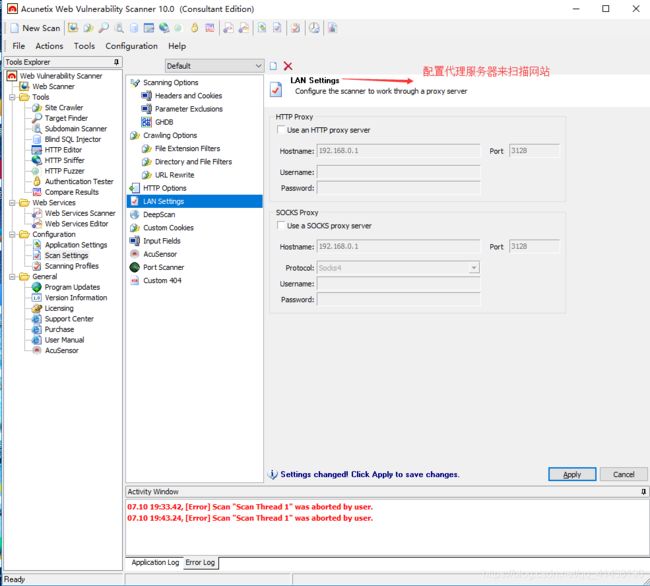The height and width of the screenshot is (586, 650).
Task: Open User Manual in General tree
Action: coord(64,340)
